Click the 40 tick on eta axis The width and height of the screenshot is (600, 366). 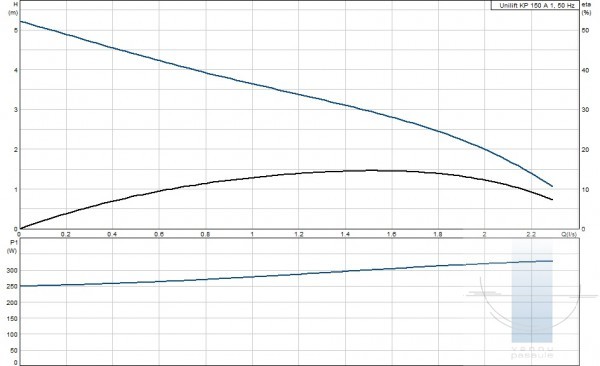[585, 70]
